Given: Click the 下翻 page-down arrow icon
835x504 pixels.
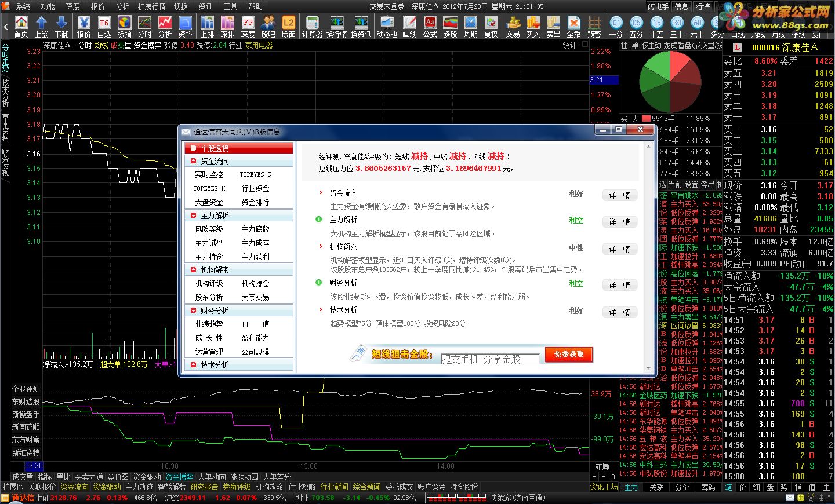Looking at the screenshot, I should 62,26.
